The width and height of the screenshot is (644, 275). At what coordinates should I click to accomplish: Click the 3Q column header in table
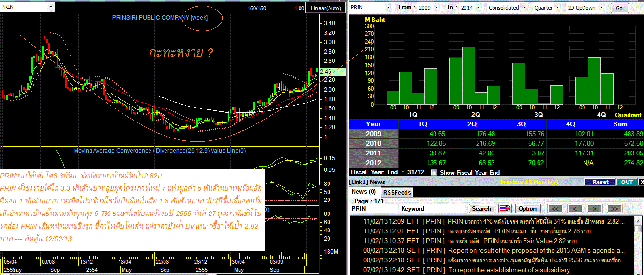click(x=522, y=124)
